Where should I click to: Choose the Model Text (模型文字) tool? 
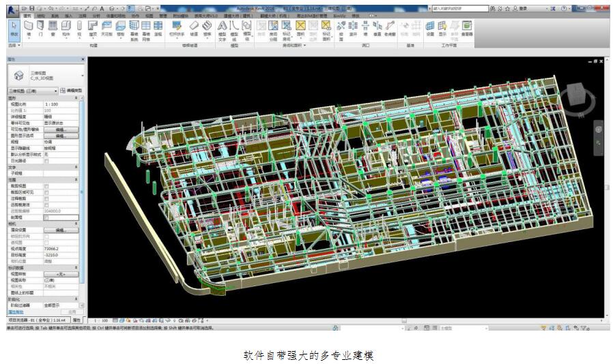pyautogui.click(x=223, y=31)
